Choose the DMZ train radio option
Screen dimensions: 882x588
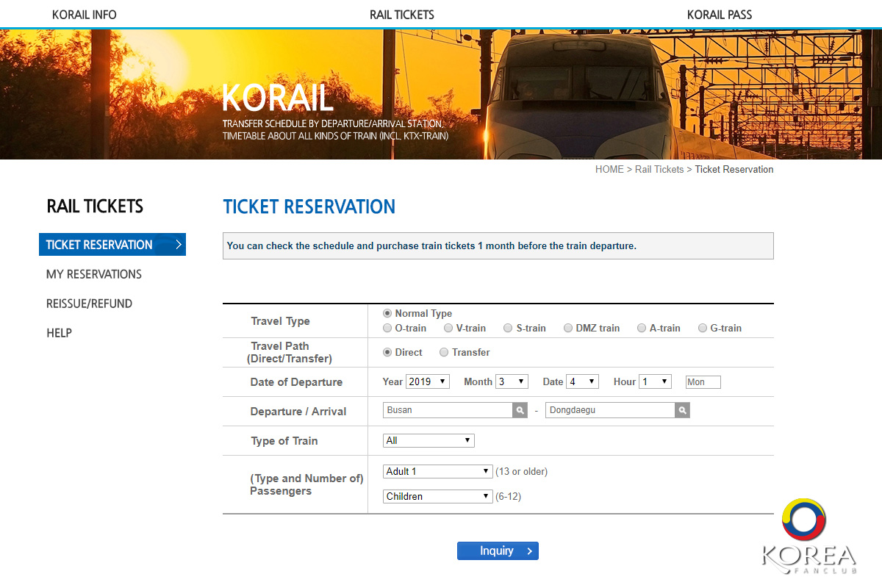point(568,329)
